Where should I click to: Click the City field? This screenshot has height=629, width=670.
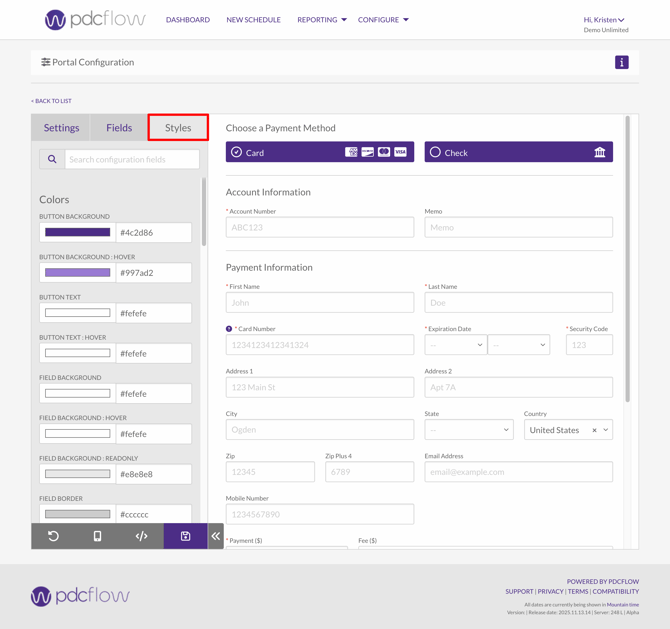(x=320, y=429)
